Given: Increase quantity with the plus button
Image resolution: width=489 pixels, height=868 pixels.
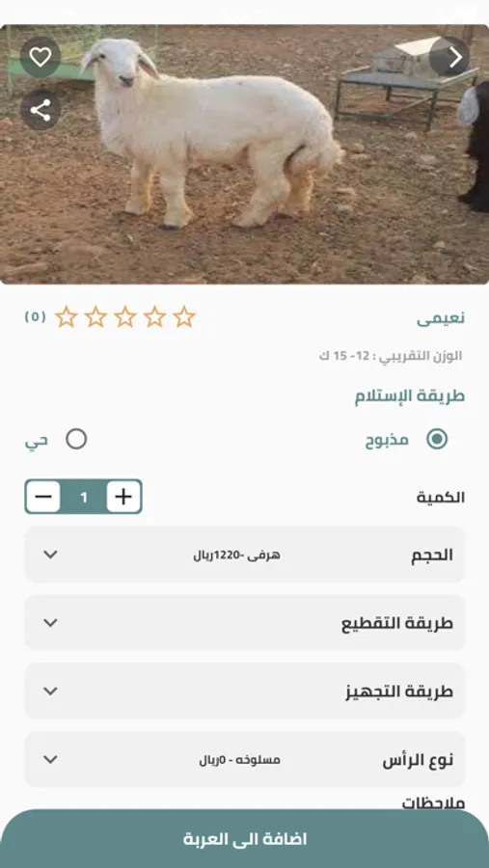Looking at the screenshot, I should click(123, 497).
